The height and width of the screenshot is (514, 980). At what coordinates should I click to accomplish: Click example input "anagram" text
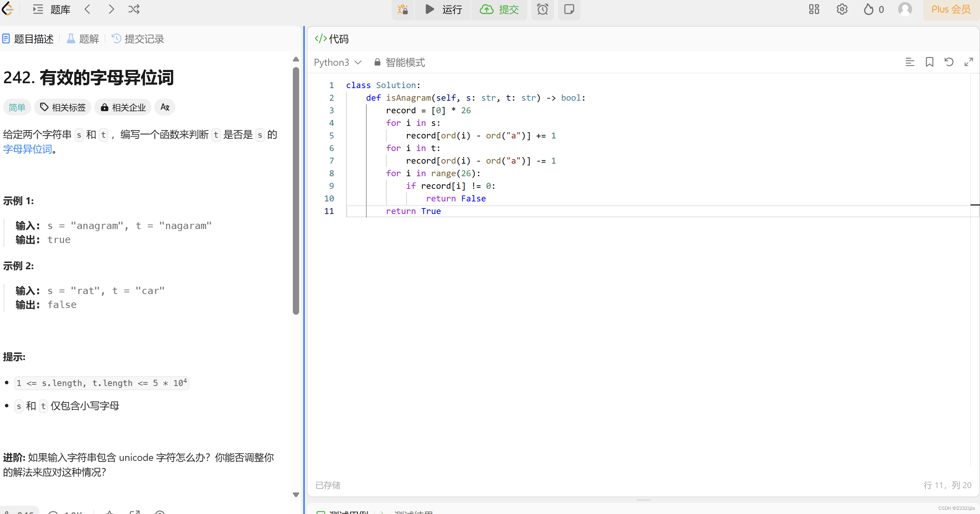97,226
